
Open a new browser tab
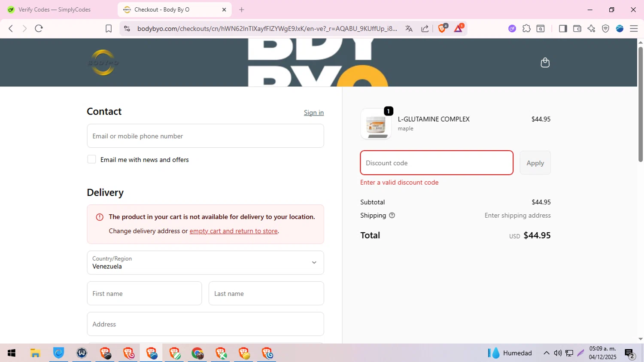(x=242, y=9)
